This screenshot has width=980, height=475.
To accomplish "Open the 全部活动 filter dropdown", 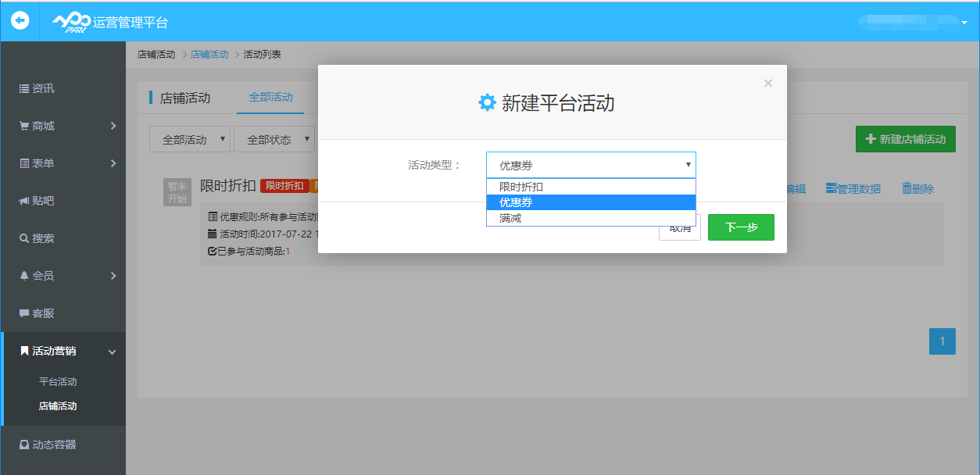I will [190, 138].
